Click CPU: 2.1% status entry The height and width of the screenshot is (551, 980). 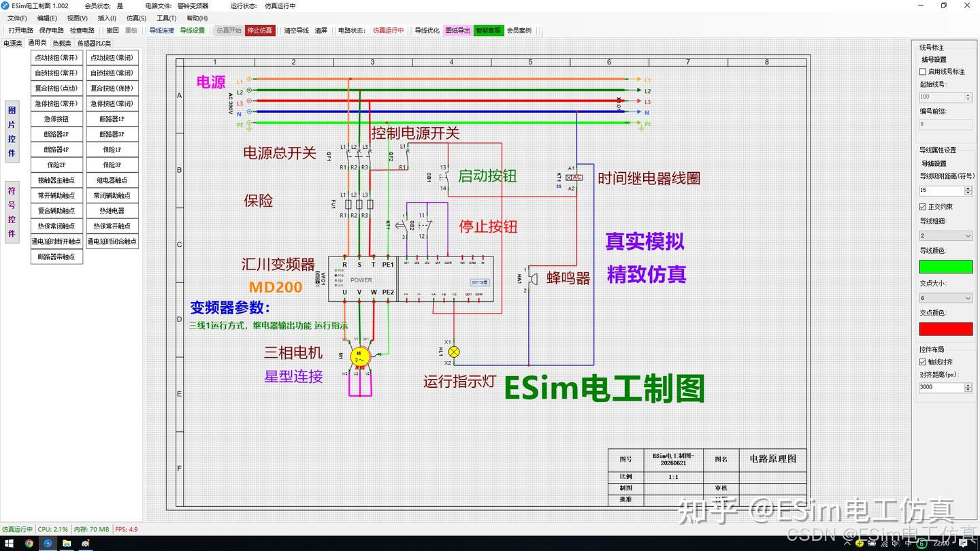pos(53,529)
